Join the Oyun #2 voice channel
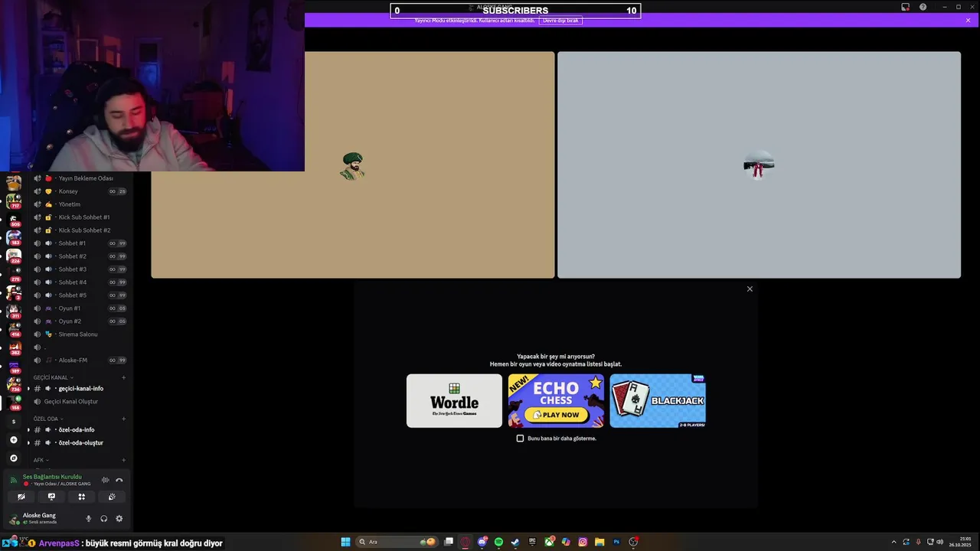The height and width of the screenshot is (551, 980). [x=80, y=321]
